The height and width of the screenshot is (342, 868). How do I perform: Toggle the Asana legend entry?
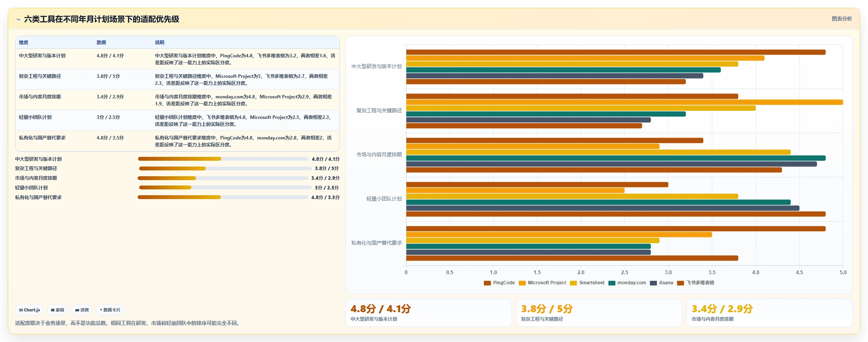tap(661, 283)
